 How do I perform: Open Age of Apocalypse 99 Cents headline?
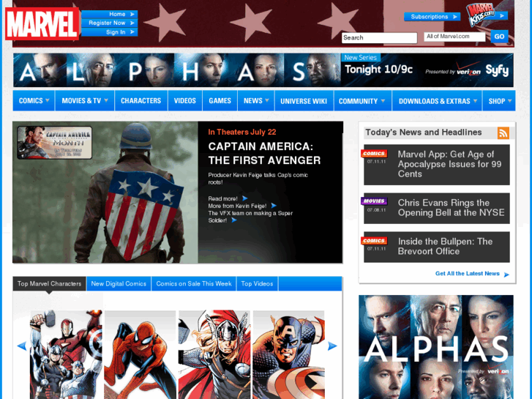(x=449, y=164)
